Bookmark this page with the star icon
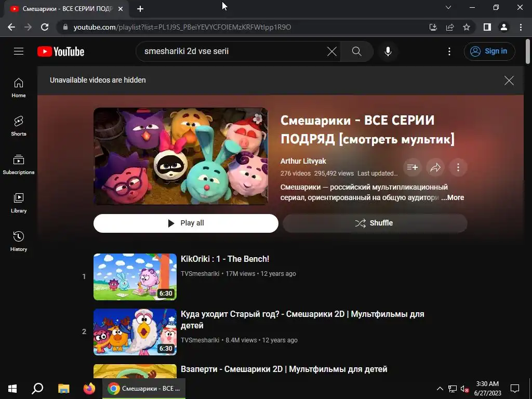Image resolution: width=532 pixels, height=399 pixels. click(467, 27)
